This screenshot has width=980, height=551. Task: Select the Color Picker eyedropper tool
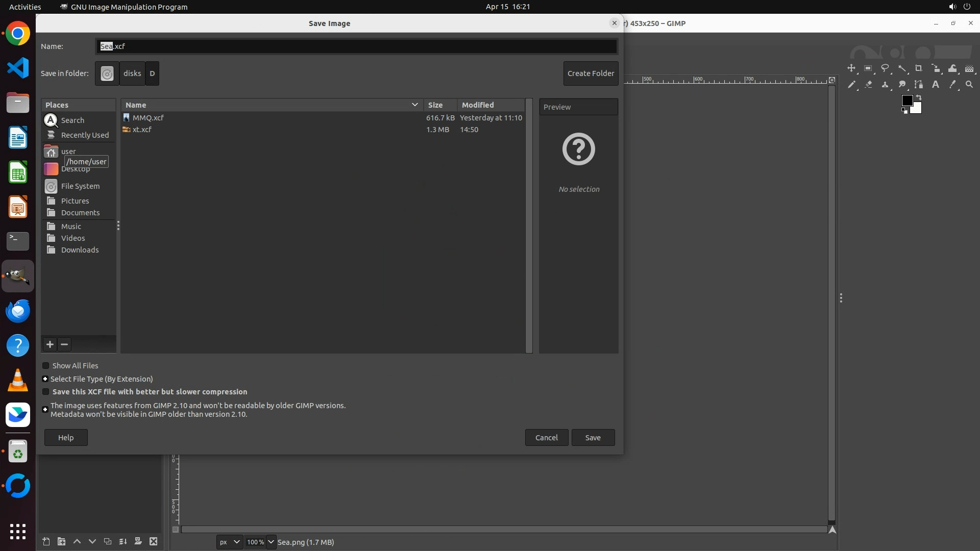click(952, 85)
